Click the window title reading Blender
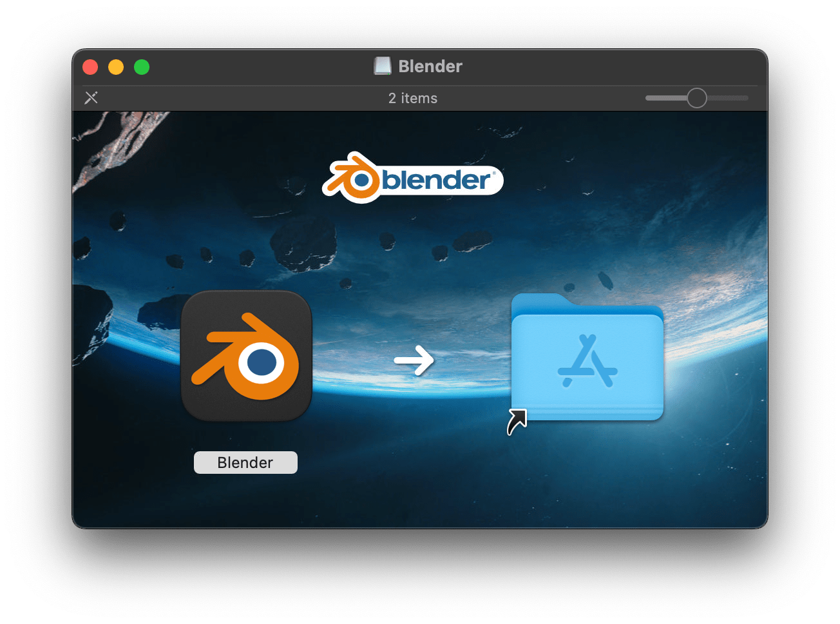Viewport: 840px width, 624px height. (430, 65)
